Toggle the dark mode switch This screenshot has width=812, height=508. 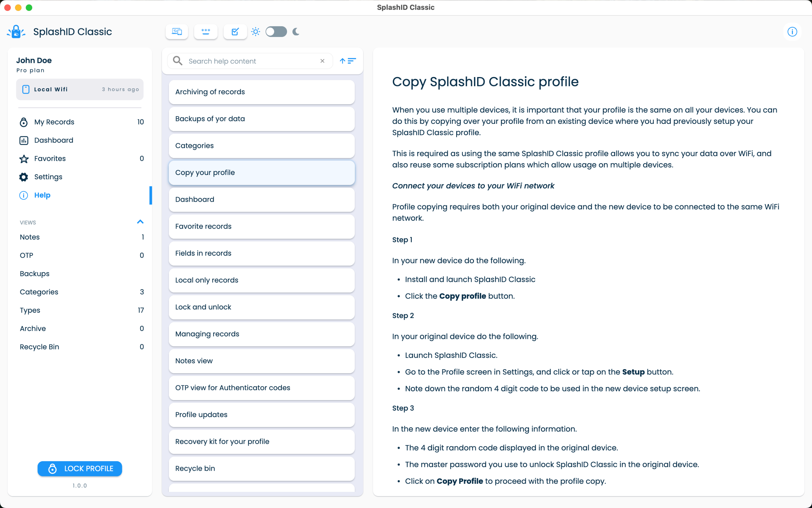point(276,32)
